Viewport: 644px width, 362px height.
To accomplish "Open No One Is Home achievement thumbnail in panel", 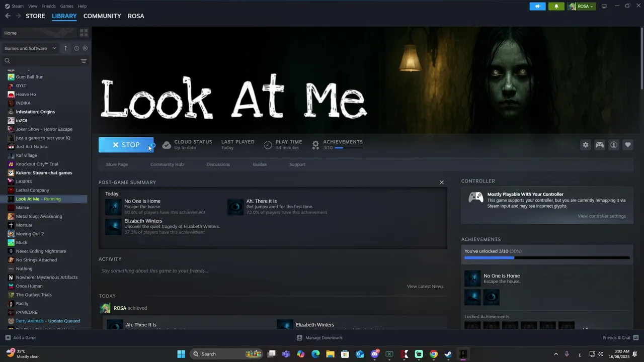I will 472,279.
